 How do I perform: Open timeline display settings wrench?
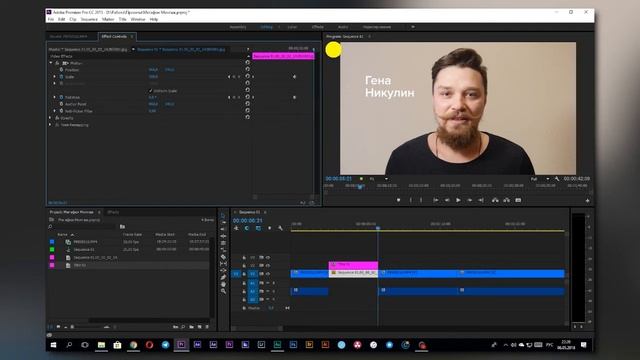click(x=280, y=228)
